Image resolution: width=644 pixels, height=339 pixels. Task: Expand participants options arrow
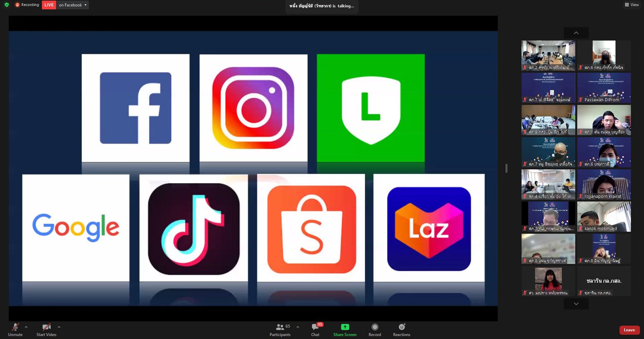point(298,327)
